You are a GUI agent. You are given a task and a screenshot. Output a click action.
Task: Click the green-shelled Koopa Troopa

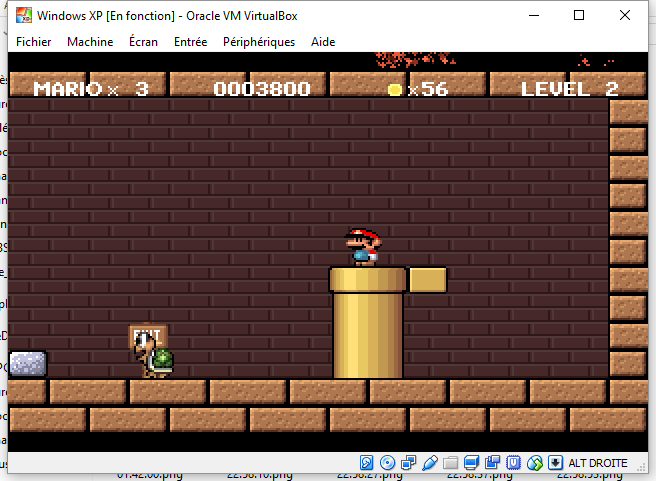point(153,355)
